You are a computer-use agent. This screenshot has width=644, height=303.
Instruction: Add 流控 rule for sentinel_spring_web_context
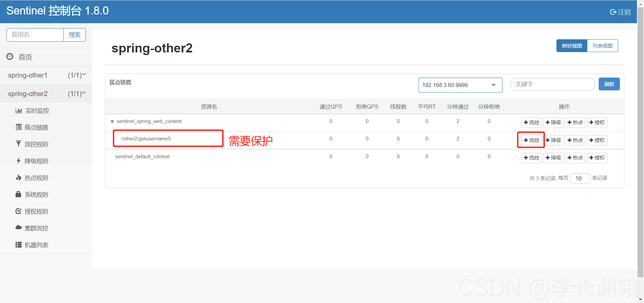tap(531, 123)
